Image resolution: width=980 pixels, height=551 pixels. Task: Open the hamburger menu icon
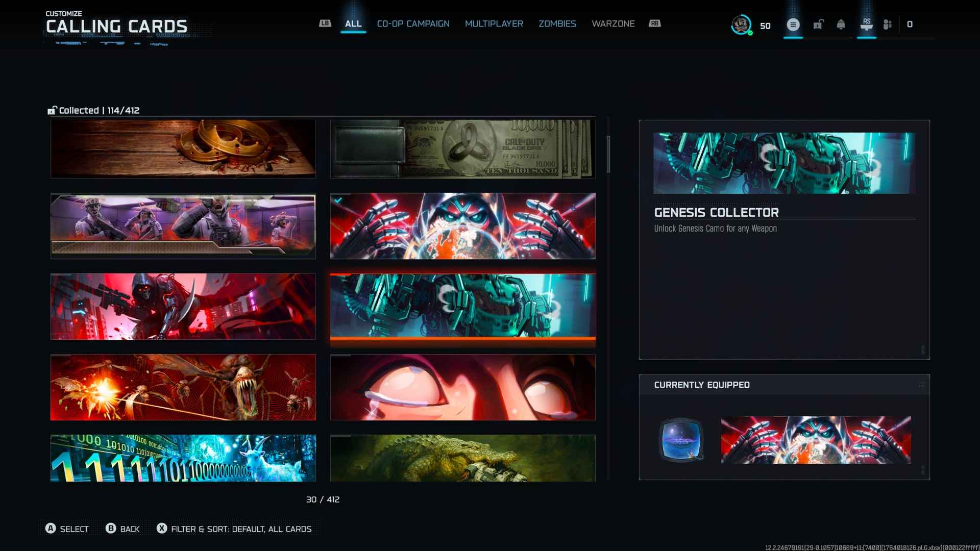[793, 24]
